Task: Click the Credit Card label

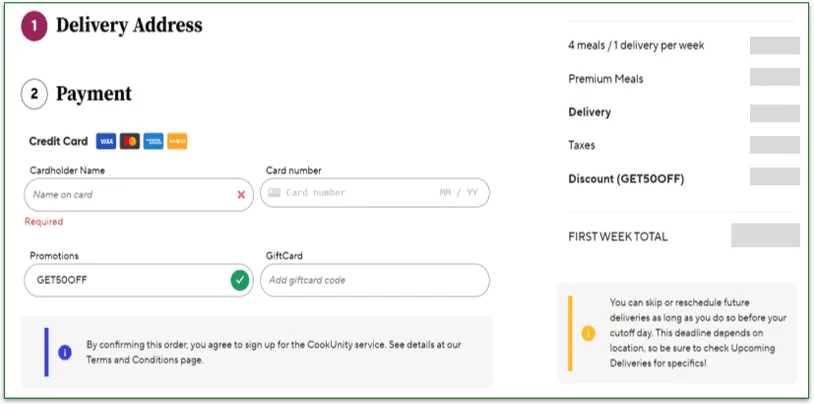Action: coord(58,141)
